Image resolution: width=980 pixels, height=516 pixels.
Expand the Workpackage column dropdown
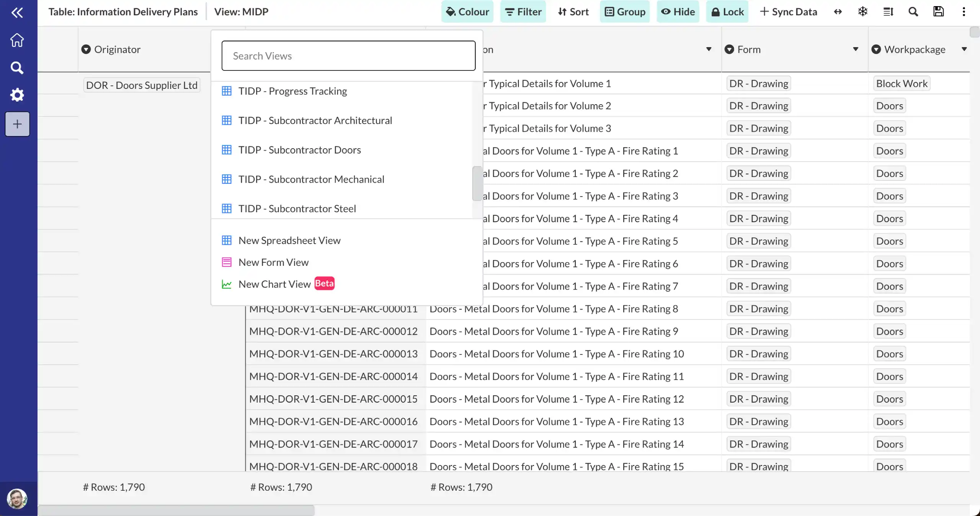pyautogui.click(x=964, y=49)
